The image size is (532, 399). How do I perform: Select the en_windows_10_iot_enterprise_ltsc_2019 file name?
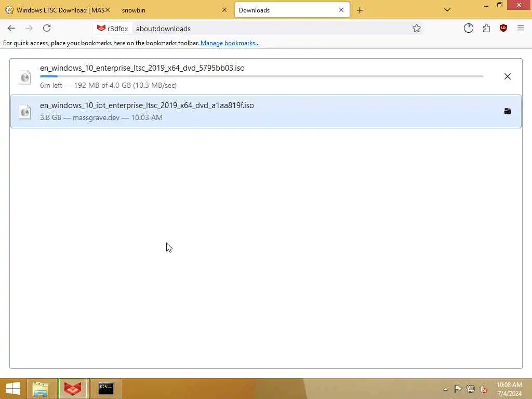[x=147, y=105]
